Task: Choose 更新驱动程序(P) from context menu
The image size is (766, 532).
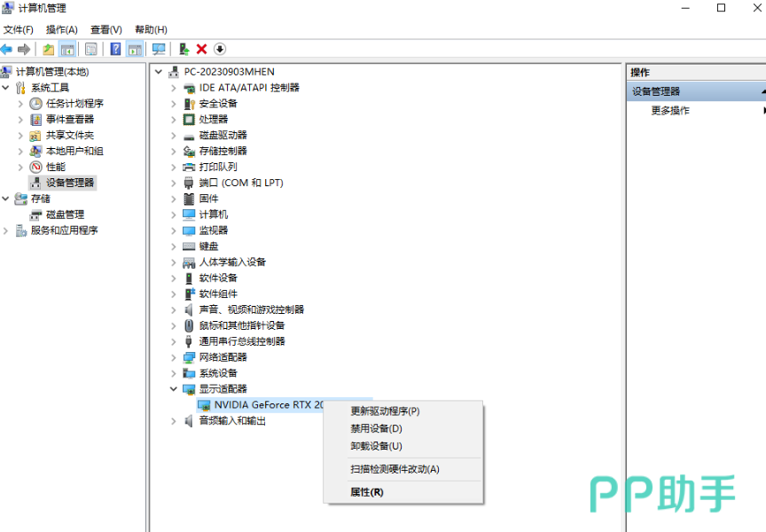Action: point(385,411)
